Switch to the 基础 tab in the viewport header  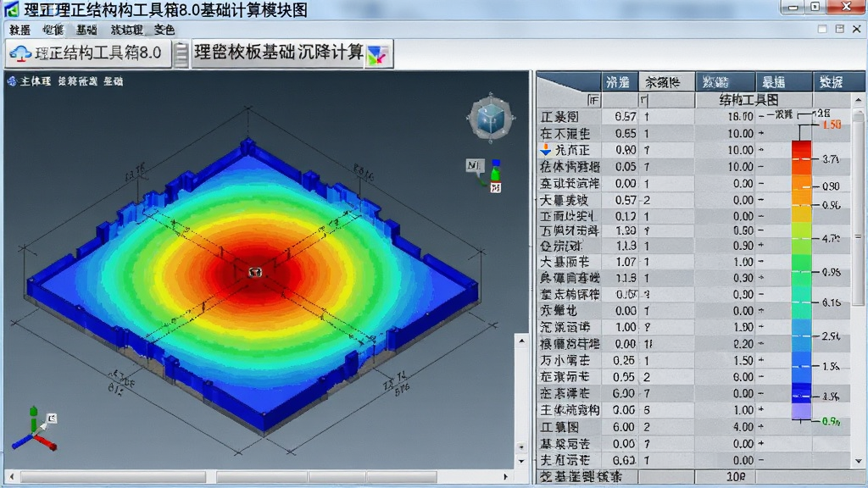coord(113,81)
